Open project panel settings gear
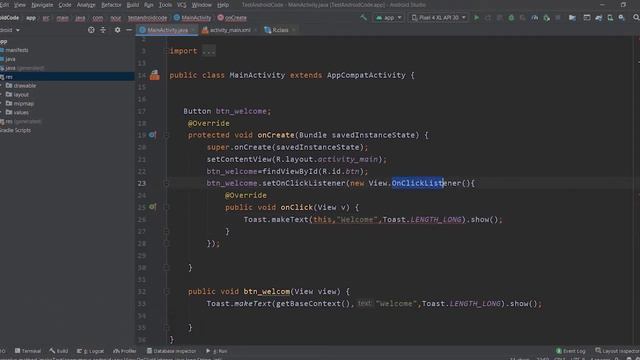 (117, 30)
